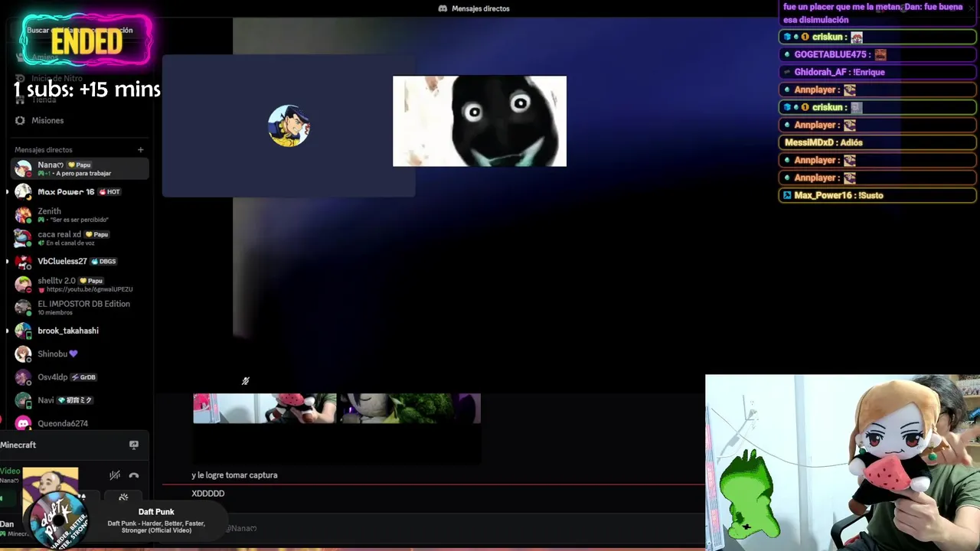The image size is (980, 551).
Task: Open the chat with Shinobu
Action: (80, 354)
